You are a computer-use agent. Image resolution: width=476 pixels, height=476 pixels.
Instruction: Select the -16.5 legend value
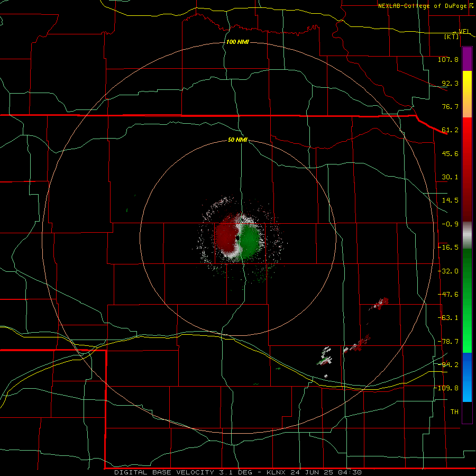[448, 248]
